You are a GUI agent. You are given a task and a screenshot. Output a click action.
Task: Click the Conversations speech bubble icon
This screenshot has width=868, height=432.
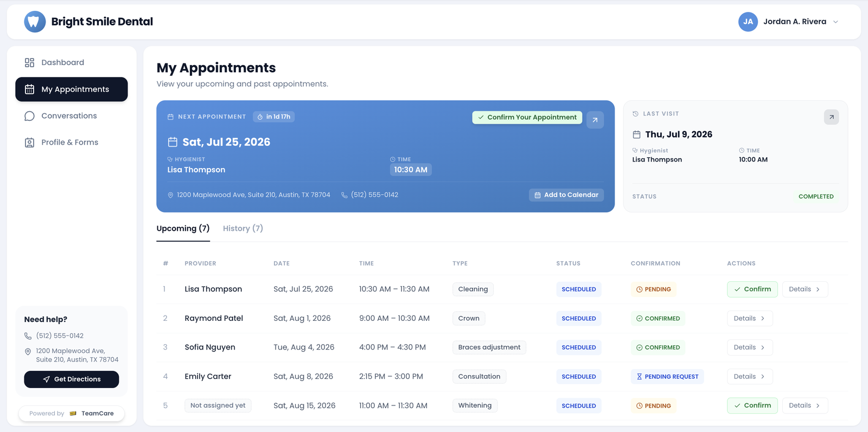(29, 116)
